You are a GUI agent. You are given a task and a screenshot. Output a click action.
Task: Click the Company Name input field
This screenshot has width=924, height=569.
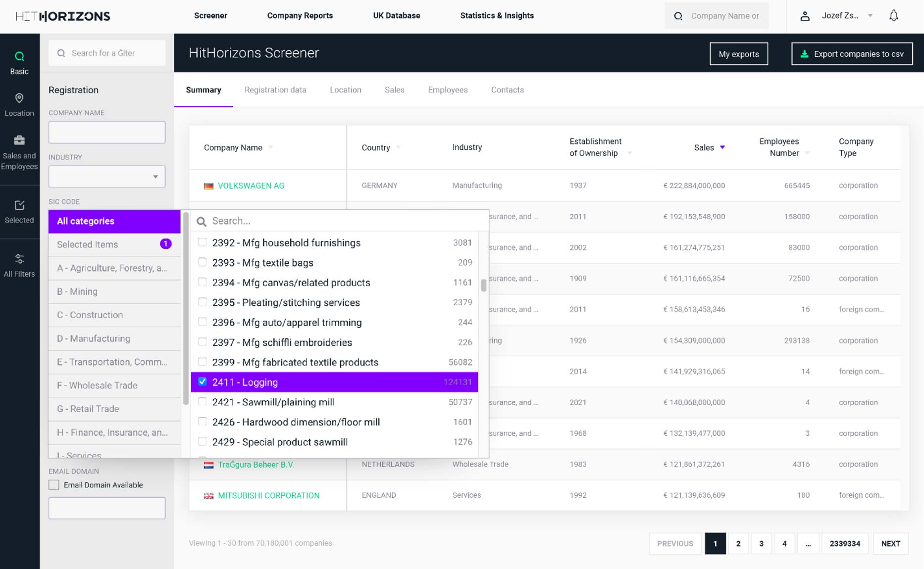pyautogui.click(x=107, y=133)
